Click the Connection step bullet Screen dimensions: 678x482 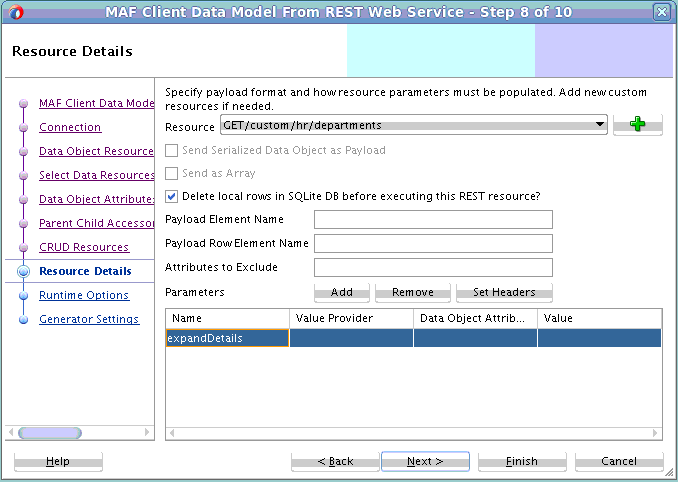click(x=23, y=128)
